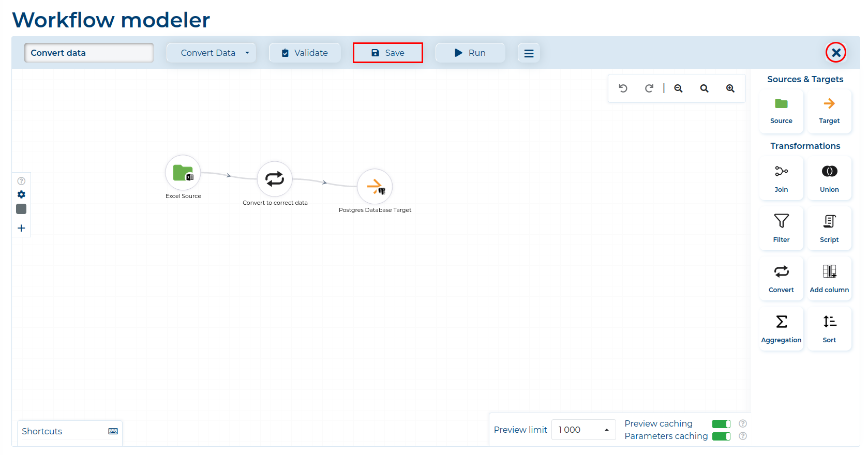
Task: Open settings gear in left sidebar
Action: click(21, 194)
